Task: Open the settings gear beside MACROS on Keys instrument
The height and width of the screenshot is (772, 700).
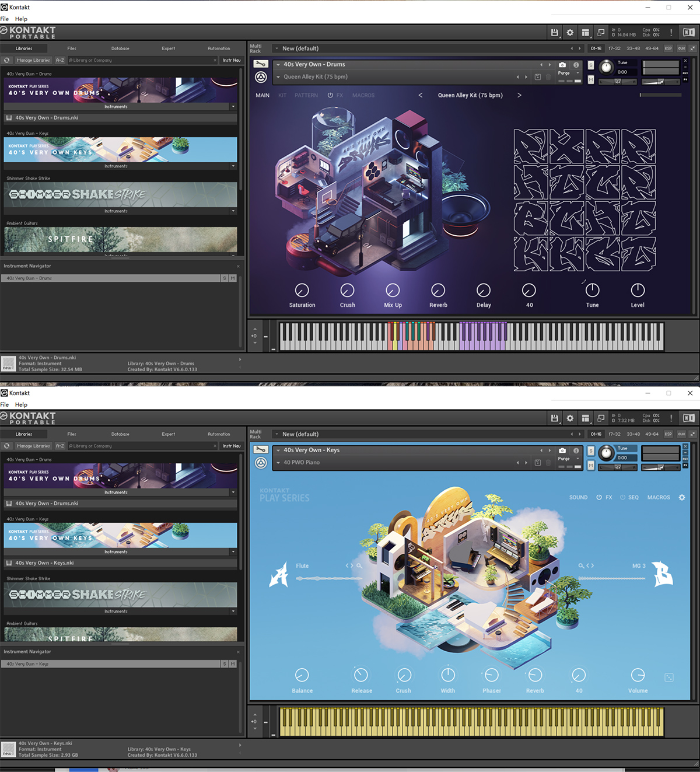Action: [682, 498]
